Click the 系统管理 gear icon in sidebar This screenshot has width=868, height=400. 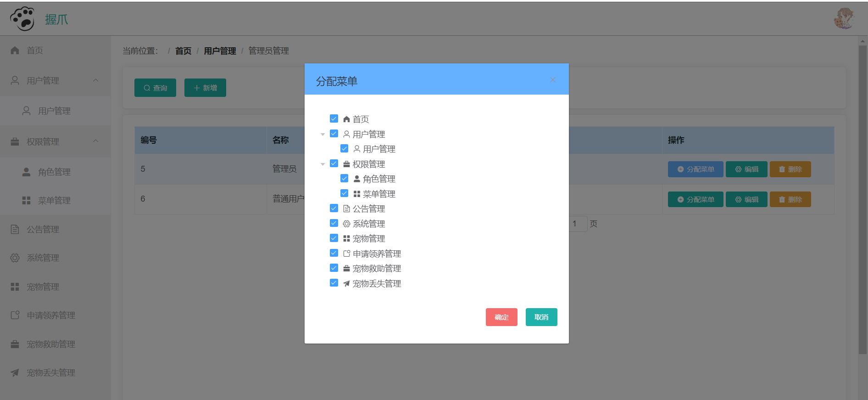point(15,258)
